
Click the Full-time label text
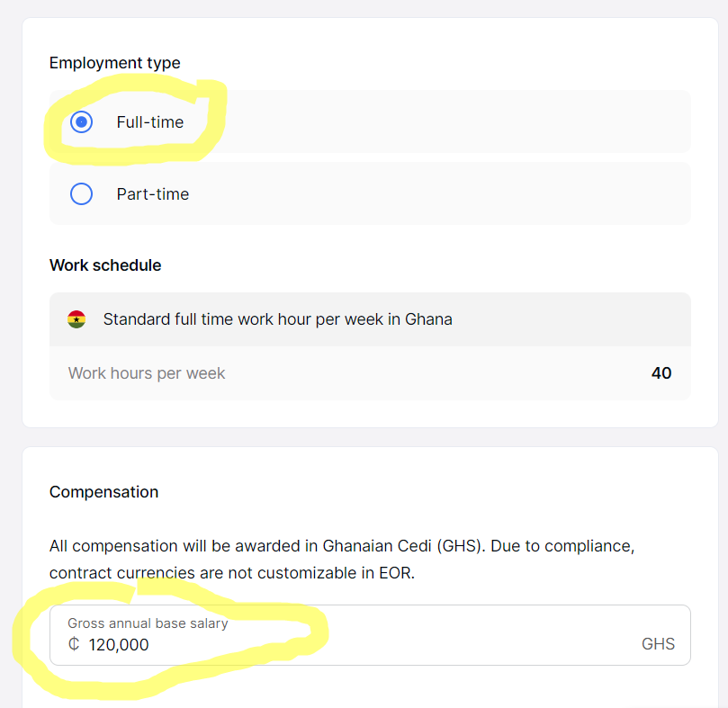coord(149,122)
